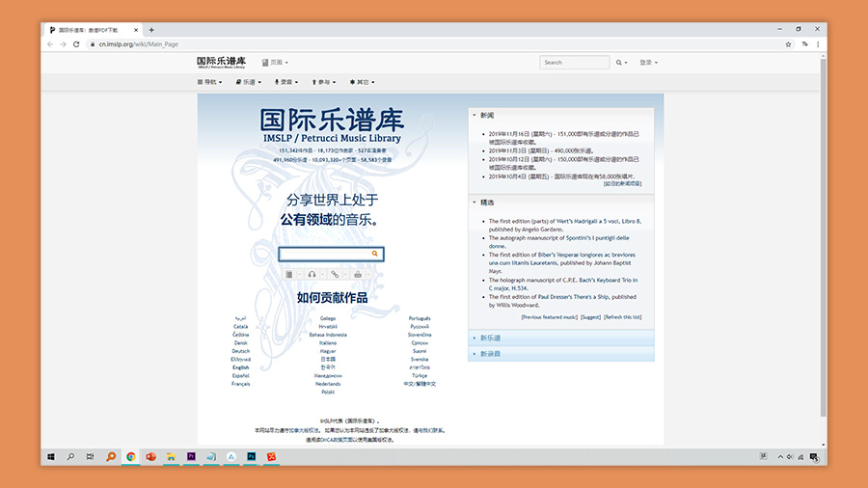Click the page vertical scrollbar
The width and height of the screenshot is (868, 488).
pos(824,238)
